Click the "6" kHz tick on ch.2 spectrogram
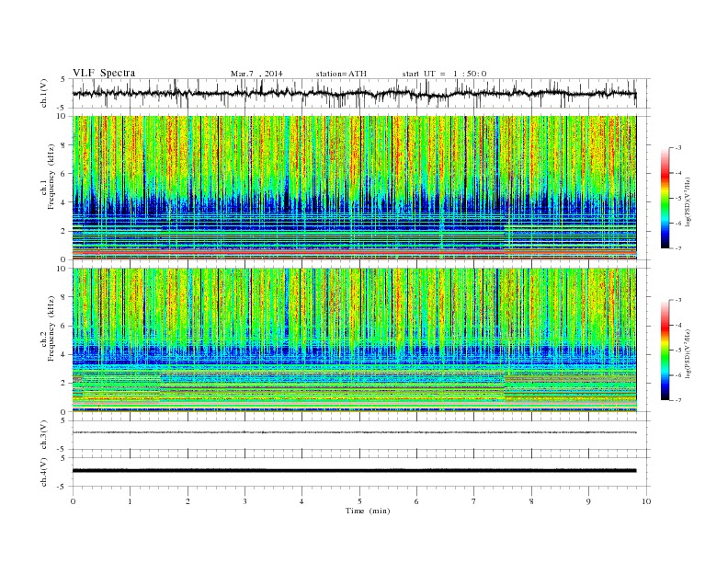 [64, 326]
